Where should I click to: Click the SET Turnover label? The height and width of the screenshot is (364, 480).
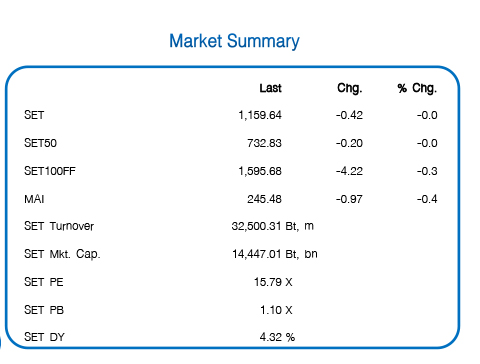(59, 226)
